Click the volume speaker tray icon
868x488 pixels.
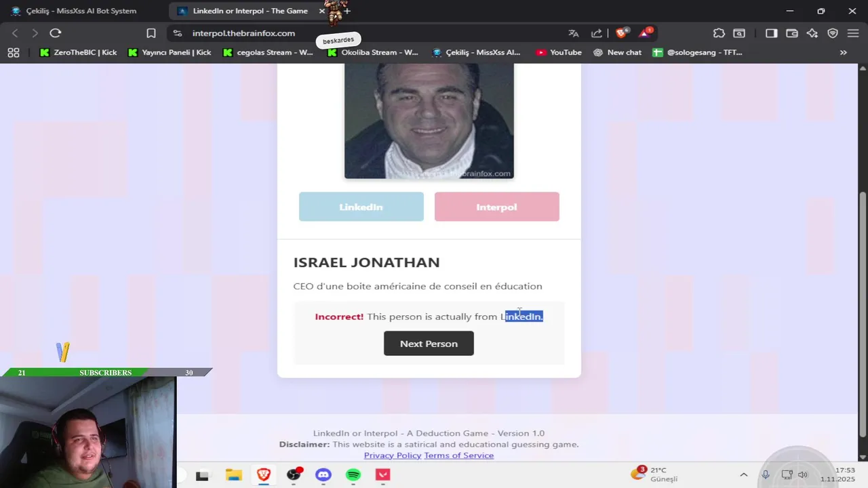(x=803, y=475)
